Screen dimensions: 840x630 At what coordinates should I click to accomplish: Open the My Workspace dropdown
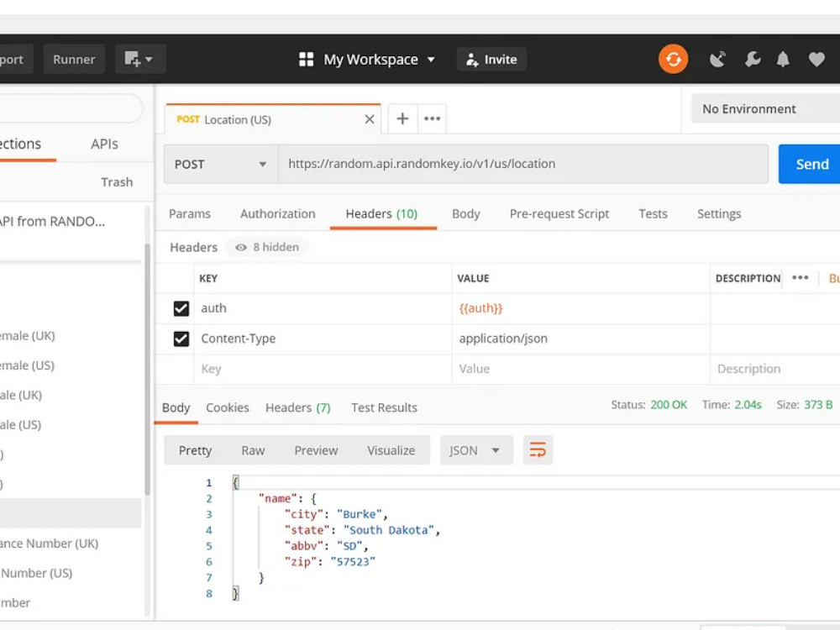[367, 60]
